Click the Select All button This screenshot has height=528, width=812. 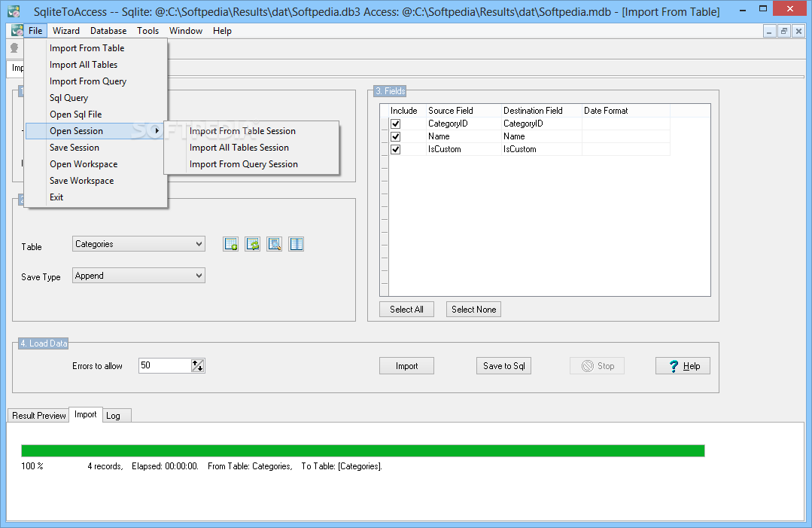[x=406, y=310]
